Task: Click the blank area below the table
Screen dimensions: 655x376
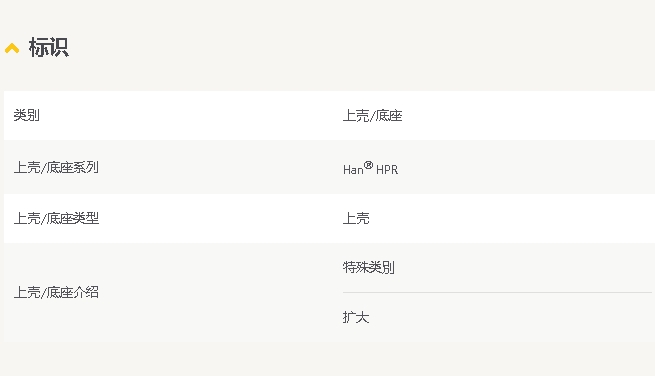Action: tap(328, 359)
